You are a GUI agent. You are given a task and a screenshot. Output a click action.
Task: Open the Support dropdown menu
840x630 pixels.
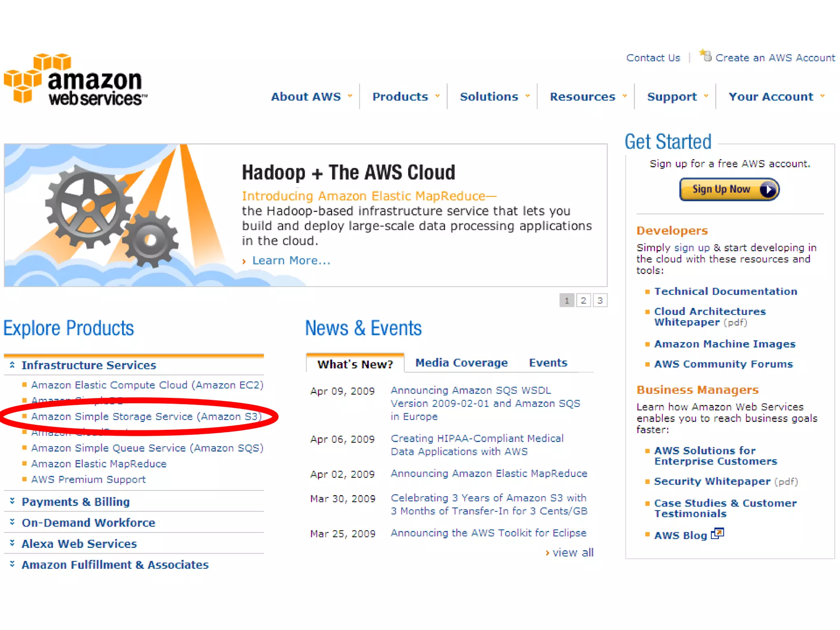tap(678, 97)
